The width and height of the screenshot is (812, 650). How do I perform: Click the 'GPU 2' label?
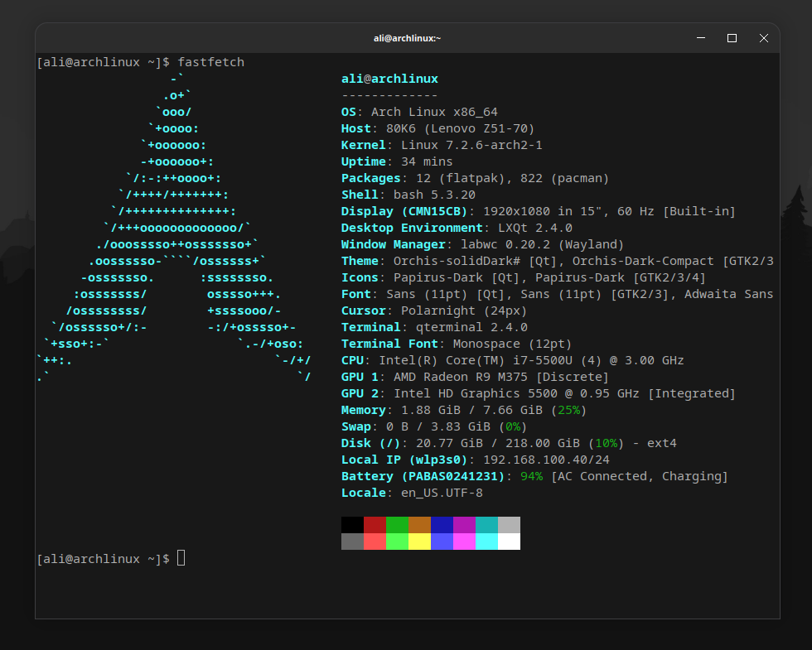tap(360, 393)
